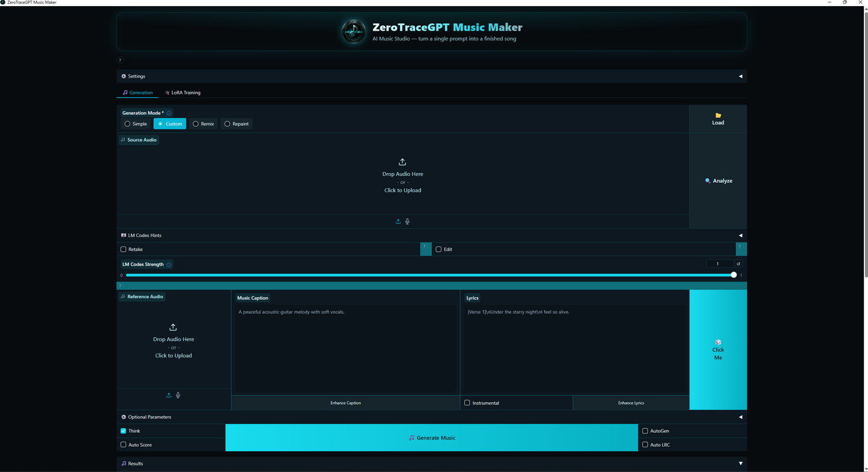Screen dimensions: 868x472
Task: Click the help icon on the teal bar above Reference Audio
Action: point(120,286)
